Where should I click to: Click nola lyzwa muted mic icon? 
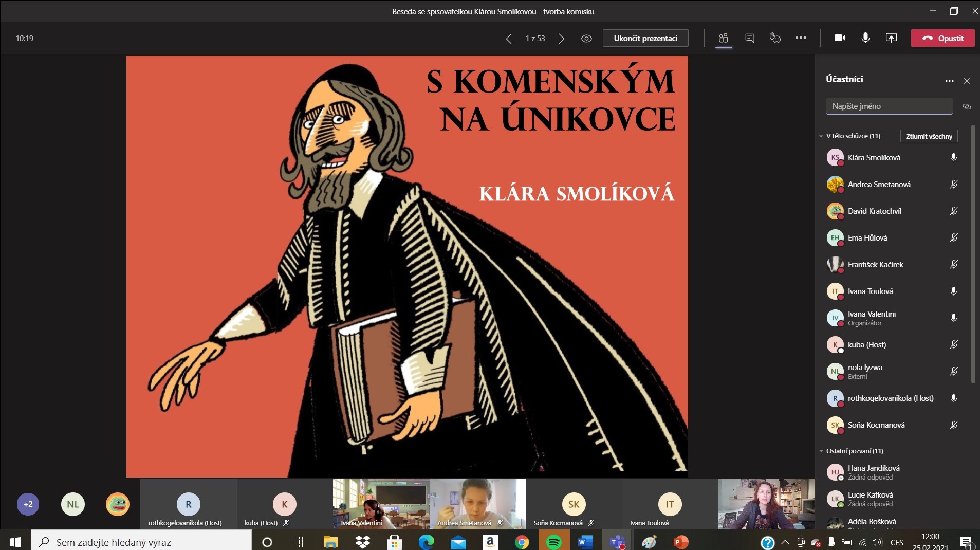point(953,371)
